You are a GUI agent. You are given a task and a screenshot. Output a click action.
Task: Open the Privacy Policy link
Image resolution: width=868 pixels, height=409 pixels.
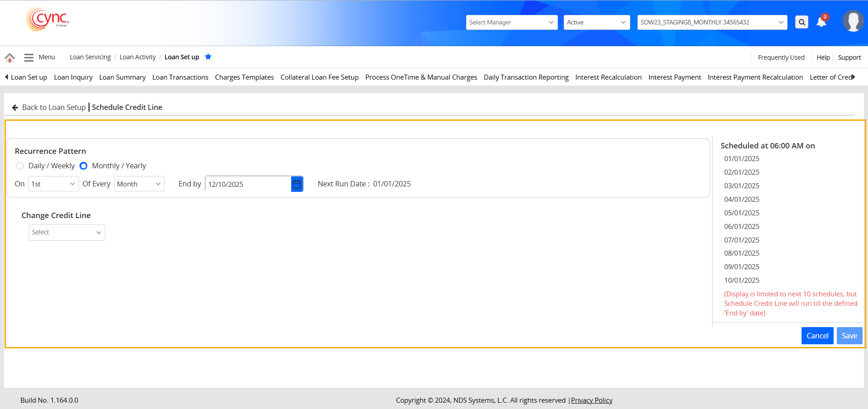(591, 400)
